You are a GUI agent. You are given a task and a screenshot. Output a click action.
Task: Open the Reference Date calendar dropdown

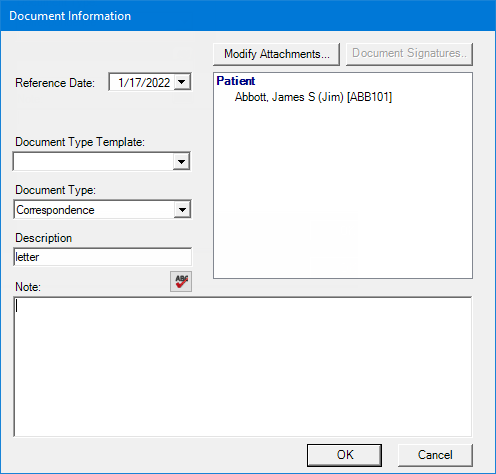(182, 82)
